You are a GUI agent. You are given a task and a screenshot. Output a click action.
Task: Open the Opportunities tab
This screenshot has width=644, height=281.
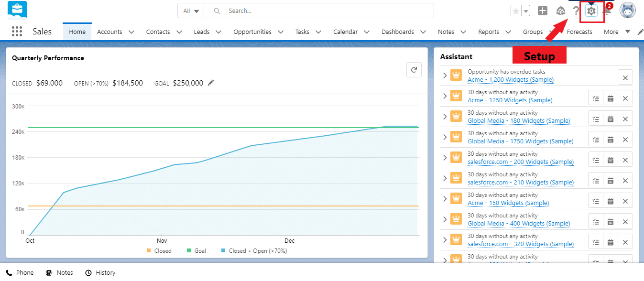point(252,32)
